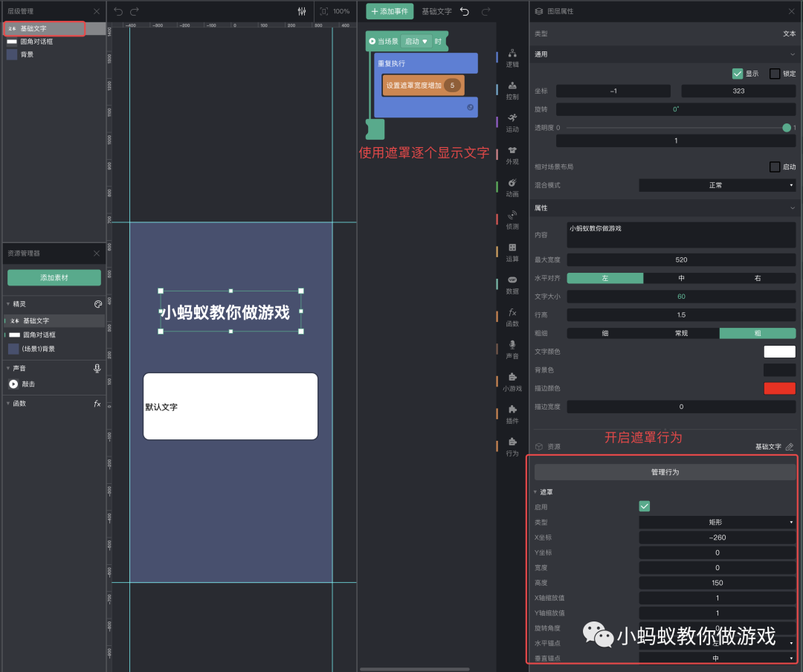Click the 添加素材 button
Image resolution: width=803 pixels, height=672 pixels.
click(54, 277)
